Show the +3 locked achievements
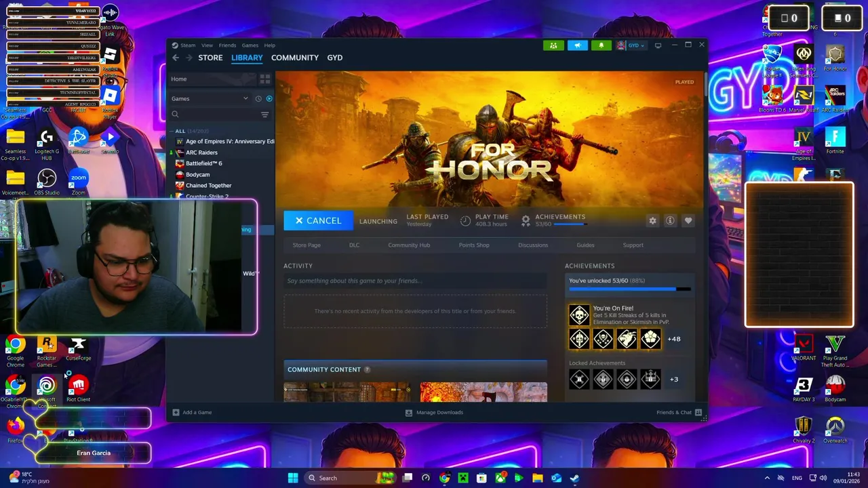The height and width of the screenshot is (488, 868). click(x=674, y=379)
